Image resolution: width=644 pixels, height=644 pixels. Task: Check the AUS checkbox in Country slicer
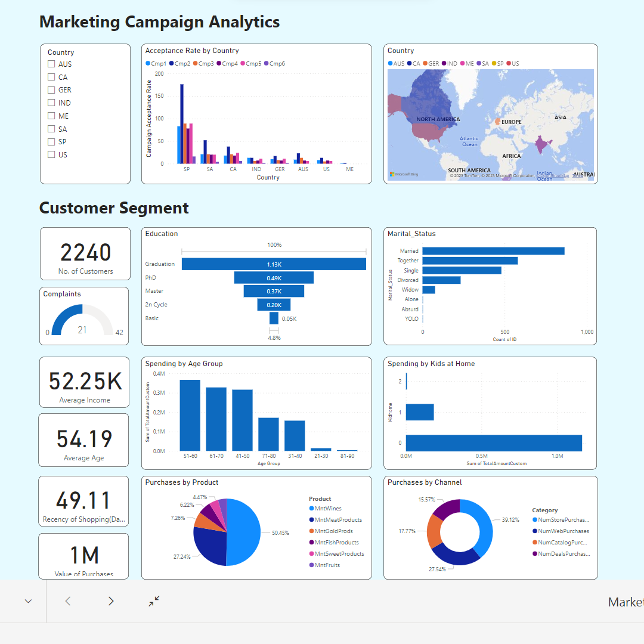(51, 63)
